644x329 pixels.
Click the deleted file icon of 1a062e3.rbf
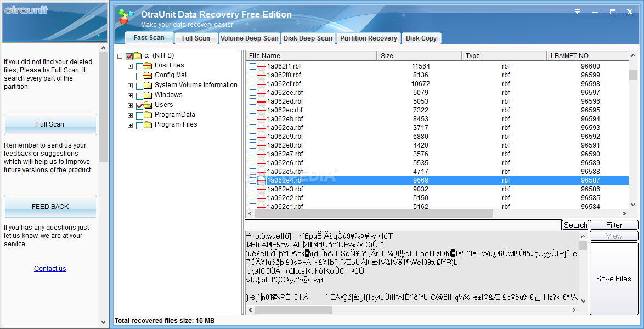tap(262, 189)
